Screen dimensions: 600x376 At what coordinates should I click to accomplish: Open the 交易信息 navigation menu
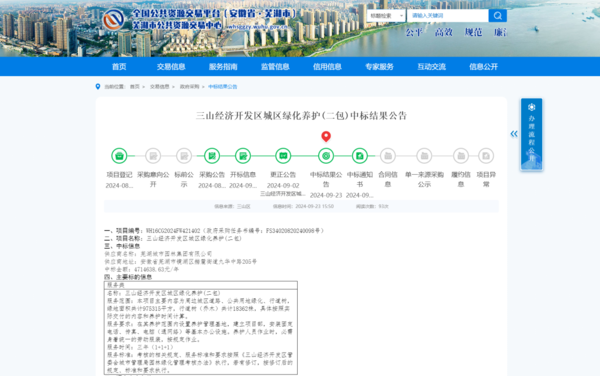[171, 67]
